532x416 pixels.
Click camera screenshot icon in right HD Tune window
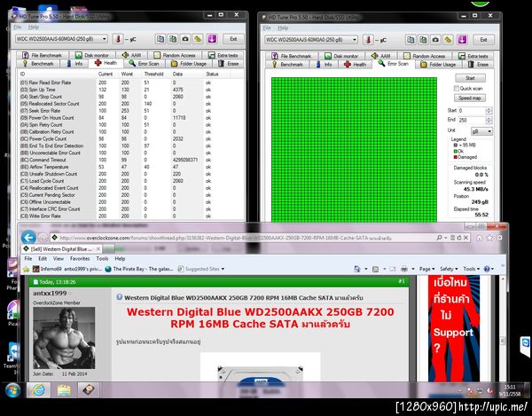pyautogui.click(x=435, y=40)
